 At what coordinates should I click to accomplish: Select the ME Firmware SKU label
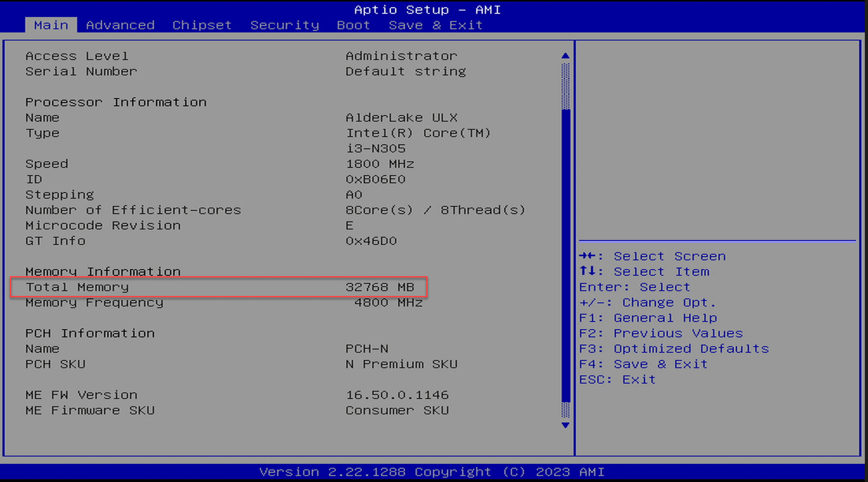pyautogui.click(x=90, y=410)
